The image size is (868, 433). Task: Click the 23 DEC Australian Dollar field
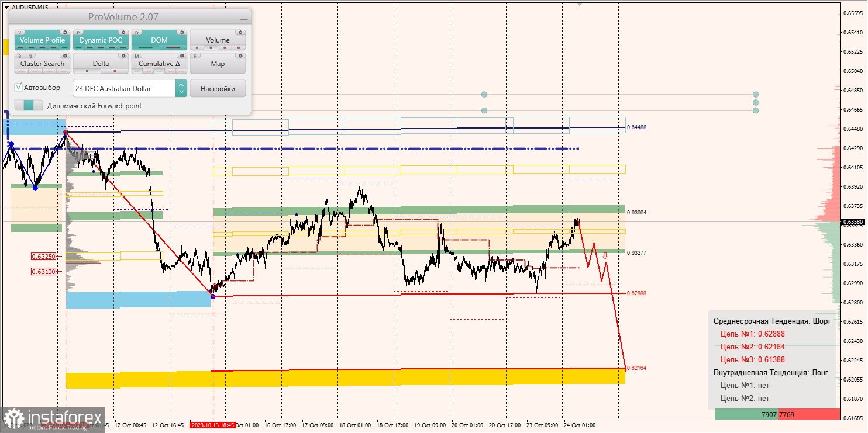click(124, 88)
